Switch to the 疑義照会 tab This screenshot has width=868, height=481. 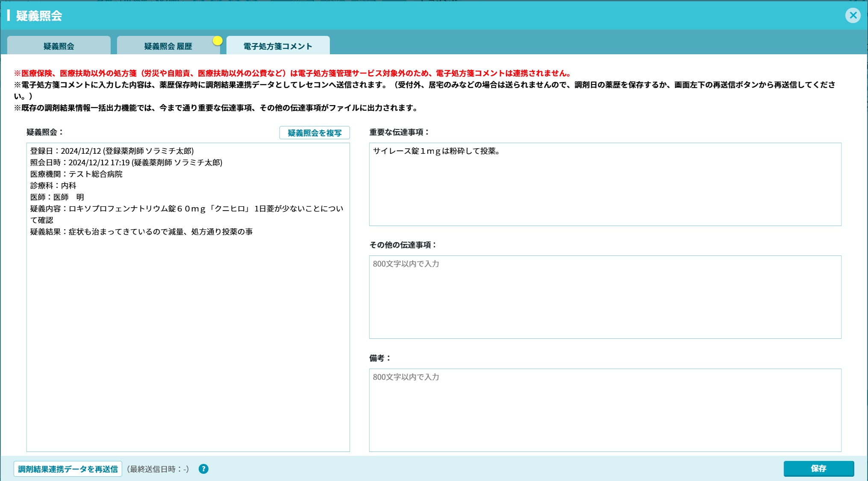pyautogui.click(x=59, y=46)
